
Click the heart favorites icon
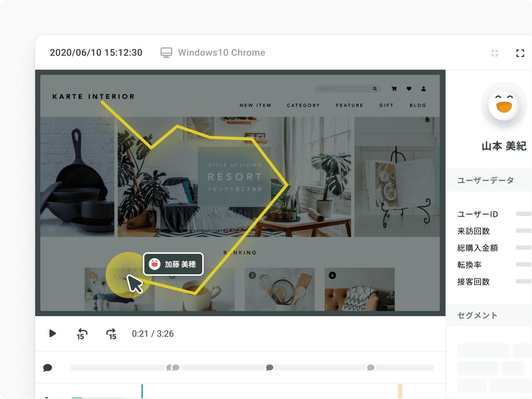pos(409,89)
